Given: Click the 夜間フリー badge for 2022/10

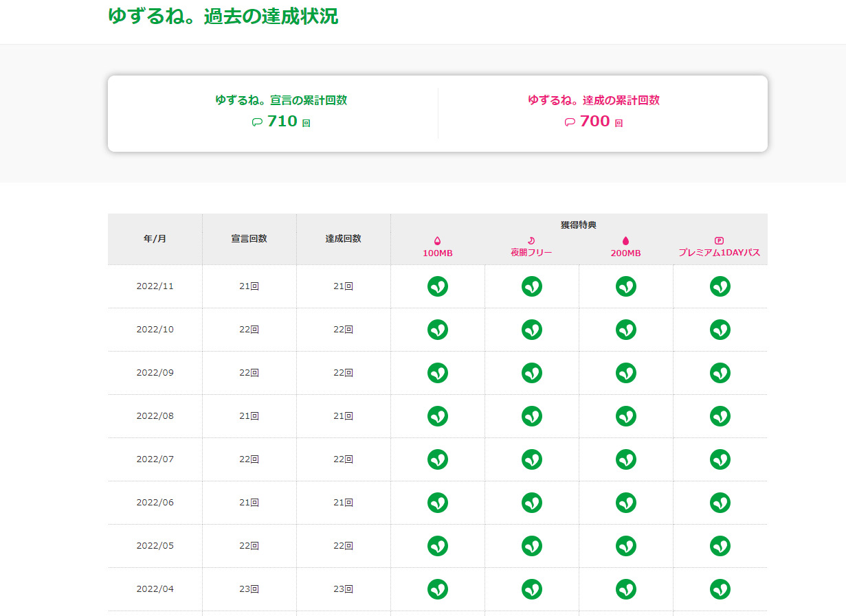Looking at the screenshot, I should (532, 330).
